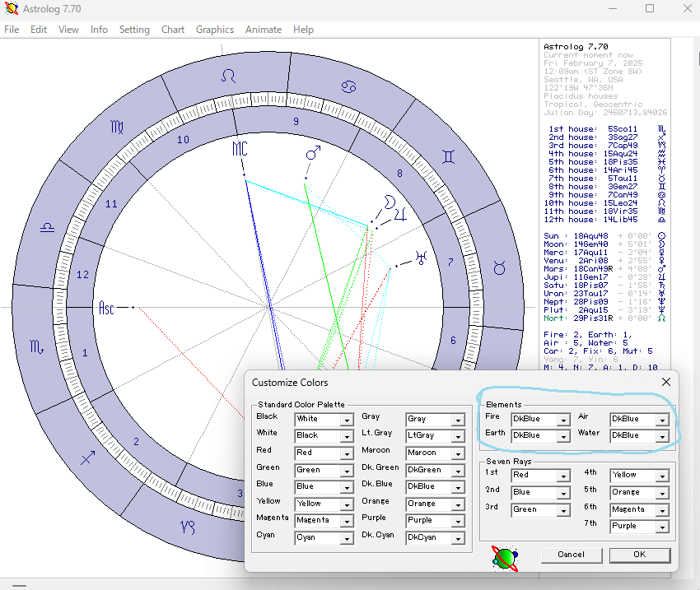
Task: Click the Jupiter glyph in chart
Action: (x=400, y=215)
